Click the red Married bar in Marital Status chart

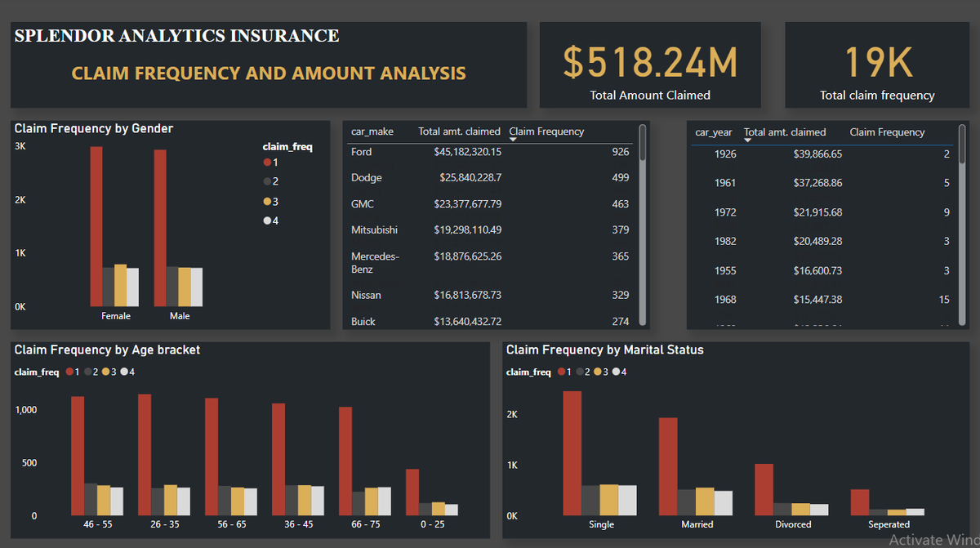(x=668, y=467)
